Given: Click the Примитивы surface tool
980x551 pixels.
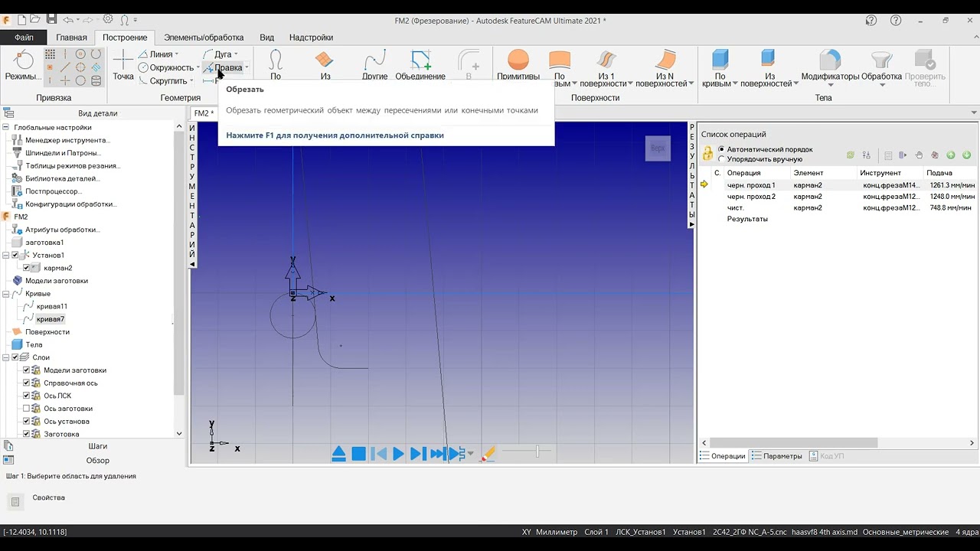Looking at the screenshot, I should coord(518,65).
